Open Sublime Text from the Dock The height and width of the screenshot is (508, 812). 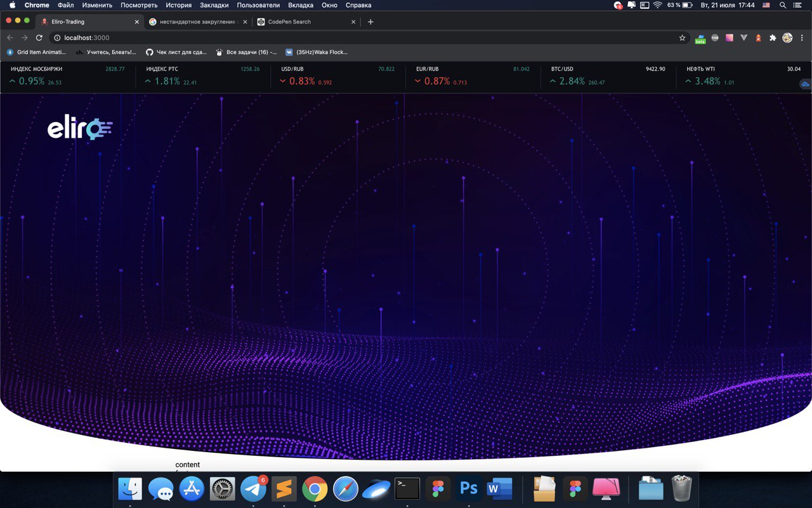tap(284, 489)
